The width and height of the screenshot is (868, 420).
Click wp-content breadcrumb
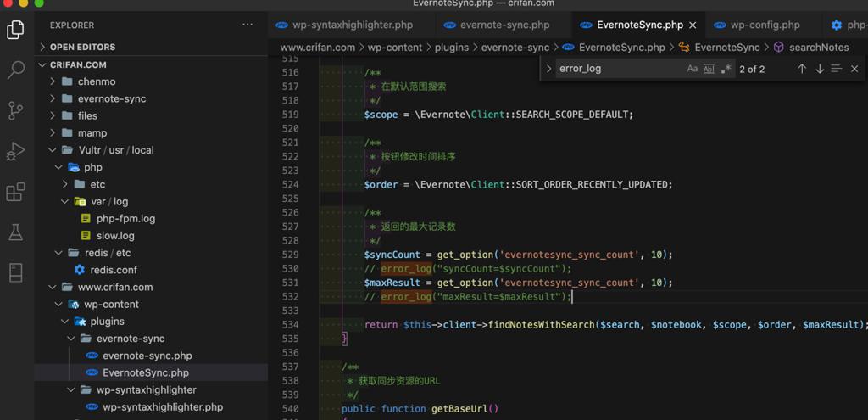(x=395, y=48)
